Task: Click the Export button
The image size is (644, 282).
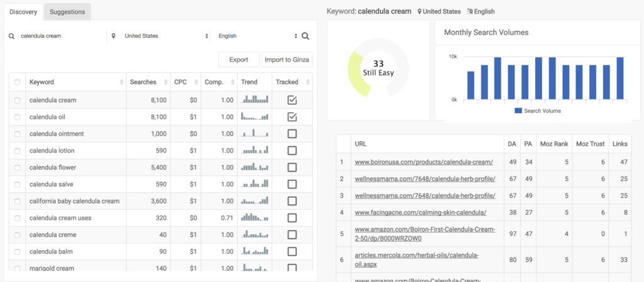Action: click(238, 60)
